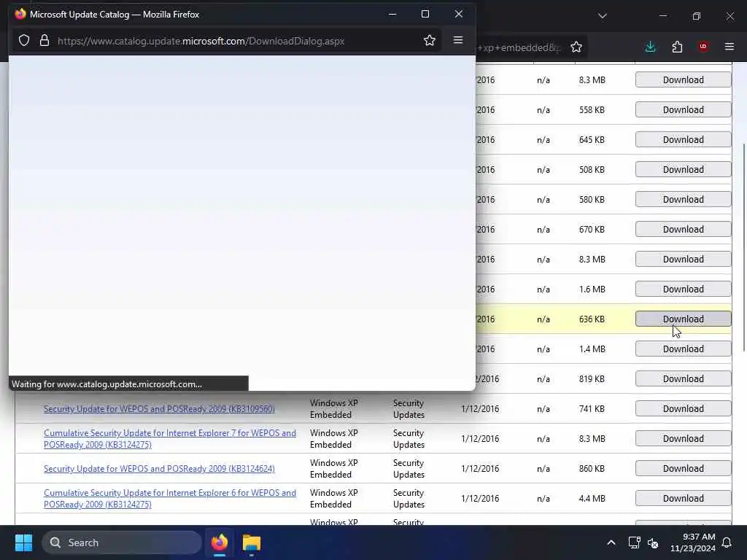
Task: Download the 645 KB update
Action: 683,139
